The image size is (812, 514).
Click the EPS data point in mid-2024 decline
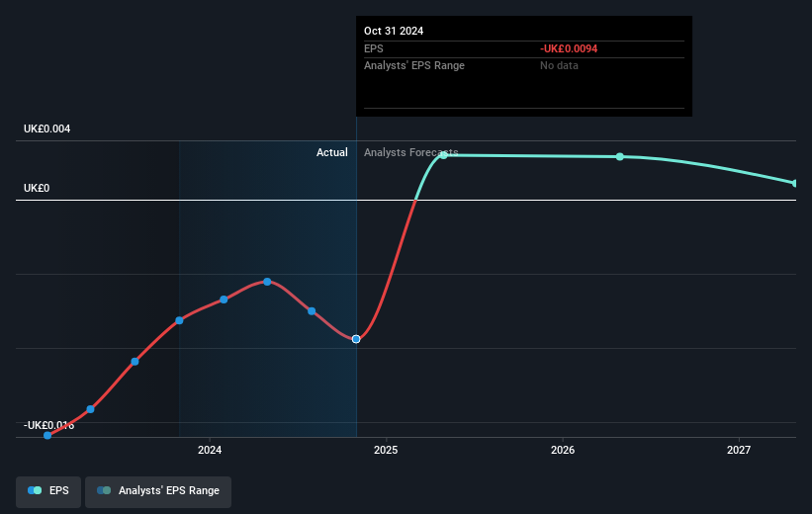coord(312,311)
